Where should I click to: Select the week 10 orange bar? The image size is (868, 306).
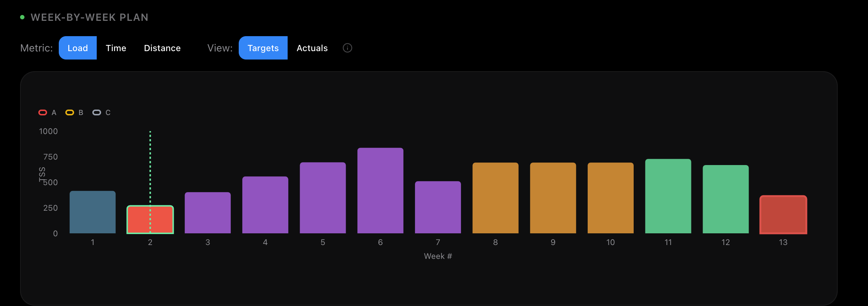[611, 198]
